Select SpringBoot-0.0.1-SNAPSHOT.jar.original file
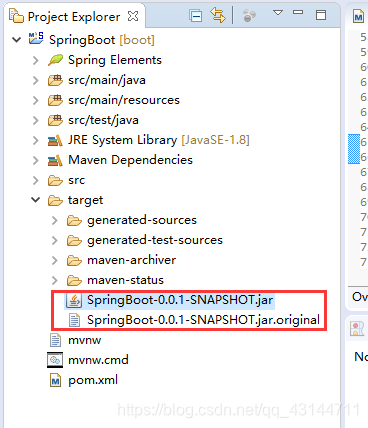 point(203,320)
